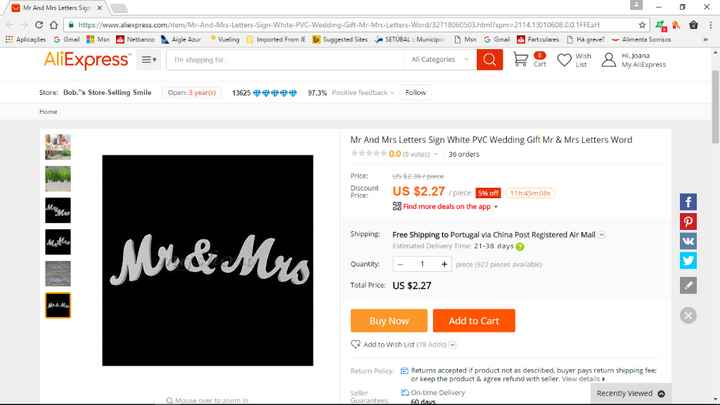This screenshot has width=720, height=405.
Task: Open the Wish List heart icon
Action: tap(564, 60)
